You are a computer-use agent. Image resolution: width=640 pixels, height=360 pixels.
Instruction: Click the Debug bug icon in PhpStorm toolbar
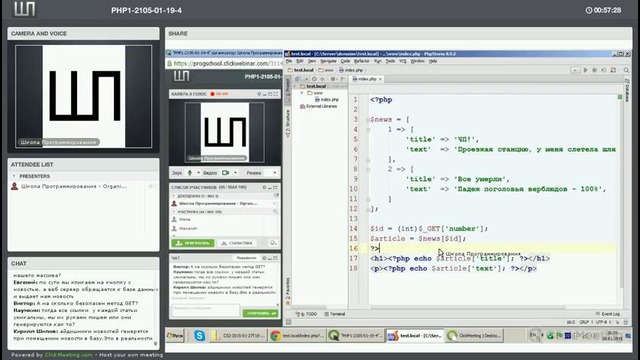click(595, 70)
